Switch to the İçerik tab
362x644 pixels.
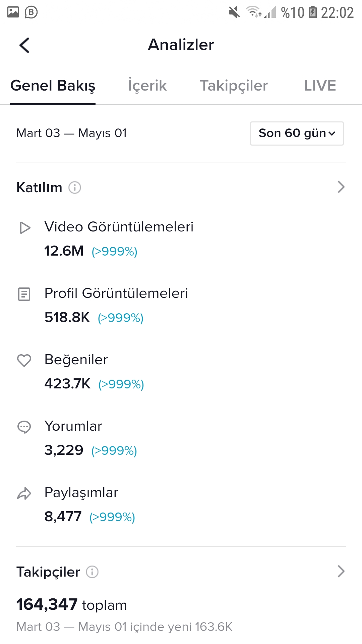[x=147, y=86]
